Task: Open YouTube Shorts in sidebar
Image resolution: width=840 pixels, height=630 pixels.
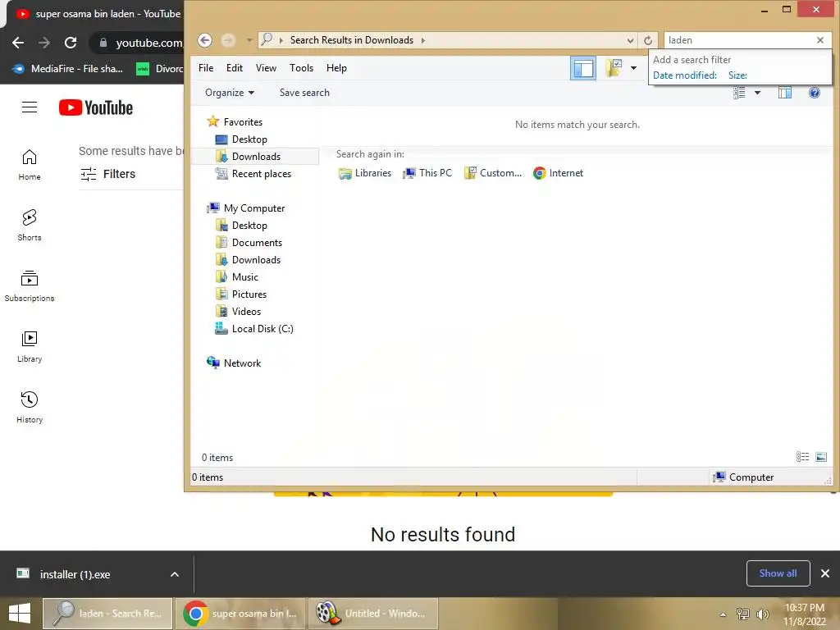Action: [x=30, y=225]
